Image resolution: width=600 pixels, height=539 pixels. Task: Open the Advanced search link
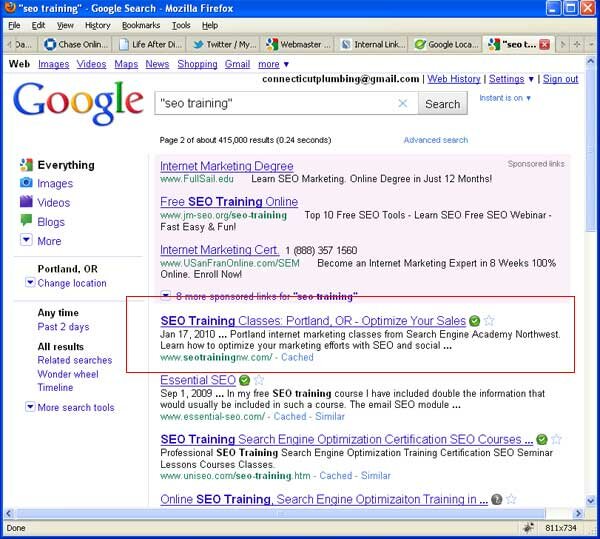[x=436, y=140]
